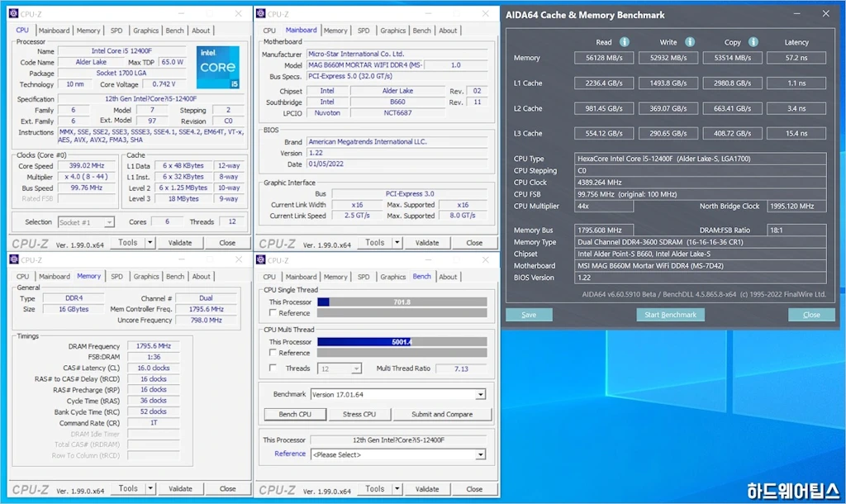Click CPU-Z app icon in Memory window title
Screen dimensions: 846x504
[13, 259]
